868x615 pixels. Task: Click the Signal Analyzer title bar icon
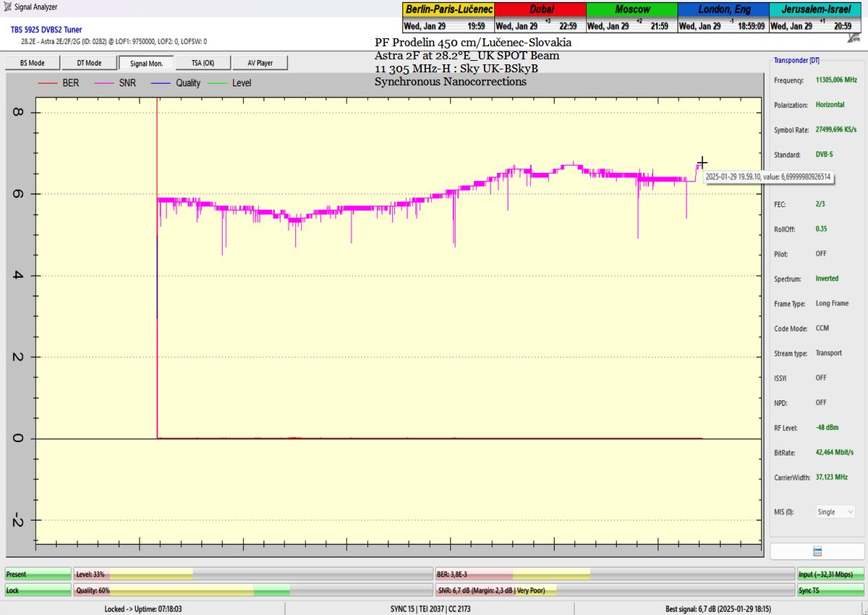pos(7,7)
